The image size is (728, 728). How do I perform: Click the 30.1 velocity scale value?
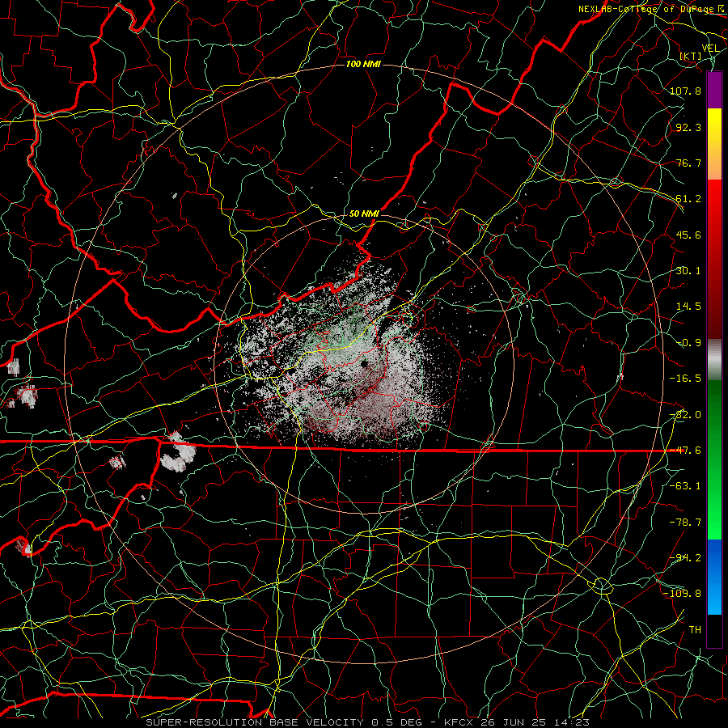pos(688,271)
